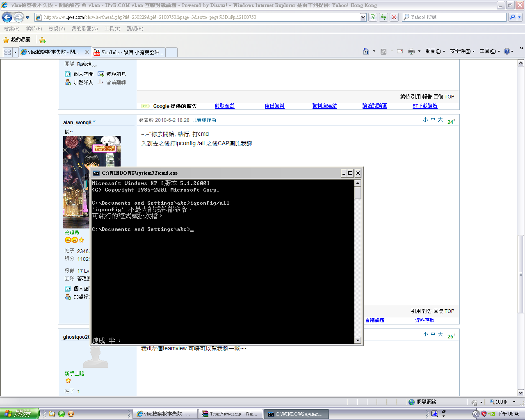Click the Add to Favorites Bar star icon
Screen dimensions: 525x420
pos(42,40)
